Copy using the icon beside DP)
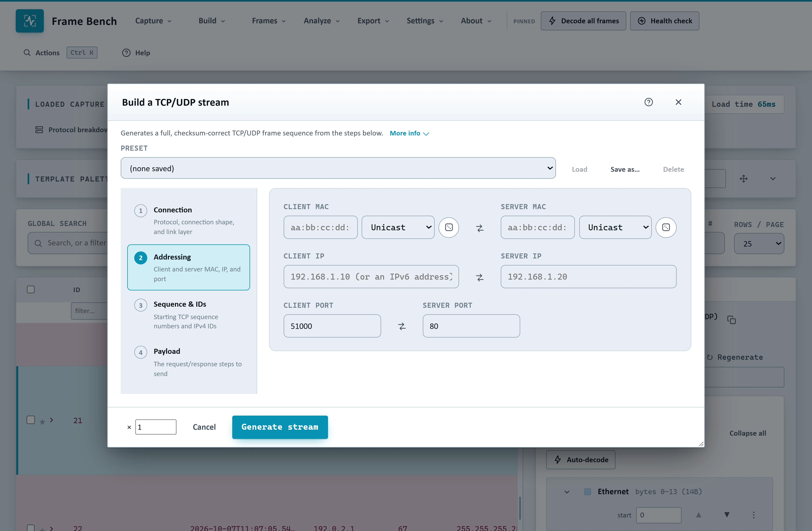This screenshot has width=812, height=531. [x=731, y=320]
